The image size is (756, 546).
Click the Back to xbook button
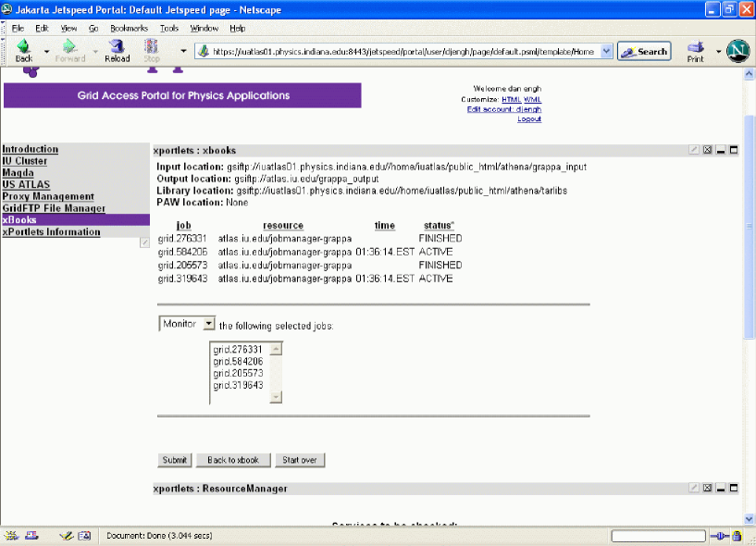coord(233,460)
